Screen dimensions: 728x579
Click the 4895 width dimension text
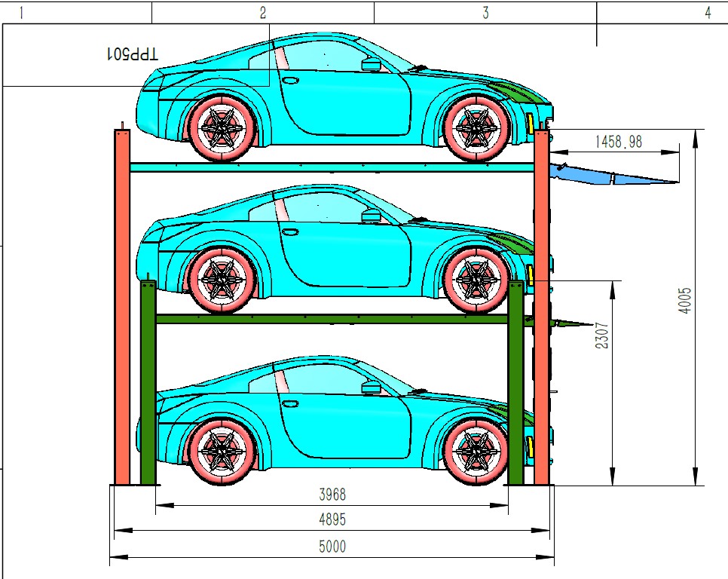[332, 519]
